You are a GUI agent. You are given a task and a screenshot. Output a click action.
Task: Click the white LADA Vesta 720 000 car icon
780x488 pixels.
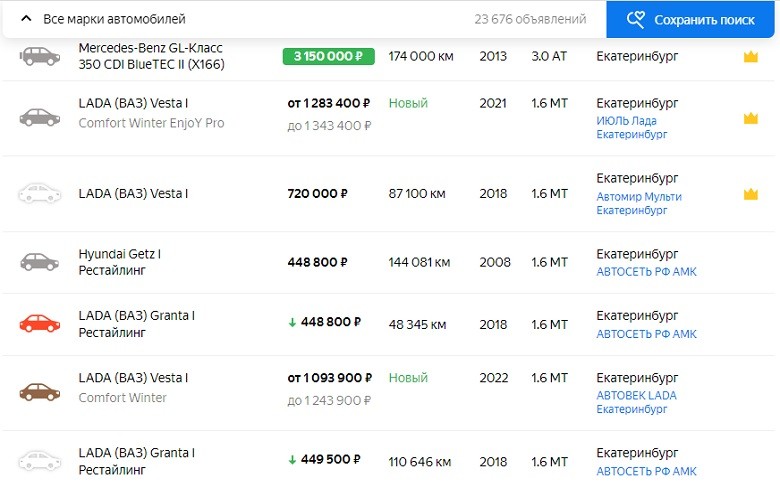click(x=40, y=194)
